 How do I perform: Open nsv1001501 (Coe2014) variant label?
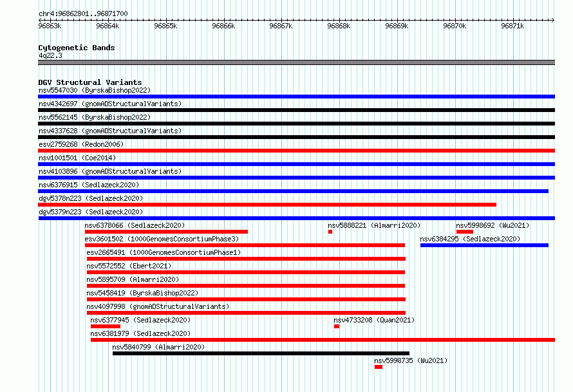click(x=77, y=158)
